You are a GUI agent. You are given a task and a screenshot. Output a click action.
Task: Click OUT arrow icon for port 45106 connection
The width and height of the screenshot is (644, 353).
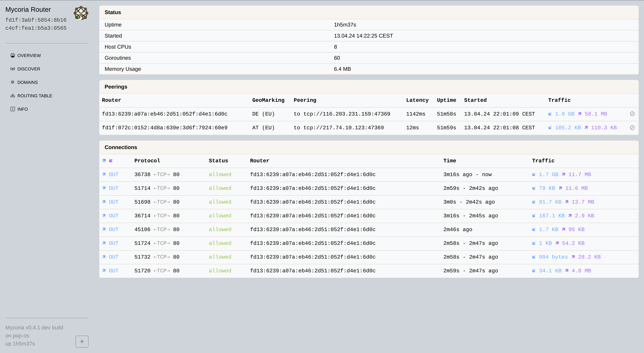[104, 230]
